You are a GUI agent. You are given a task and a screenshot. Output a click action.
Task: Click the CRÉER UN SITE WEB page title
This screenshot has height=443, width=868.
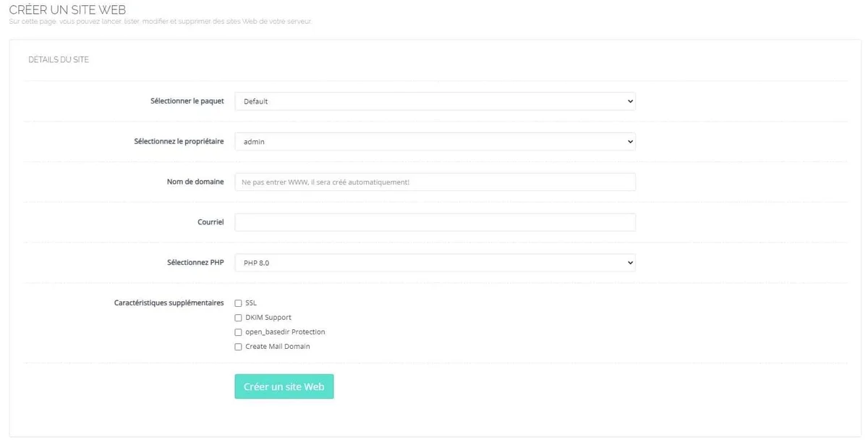coord(67,10)
